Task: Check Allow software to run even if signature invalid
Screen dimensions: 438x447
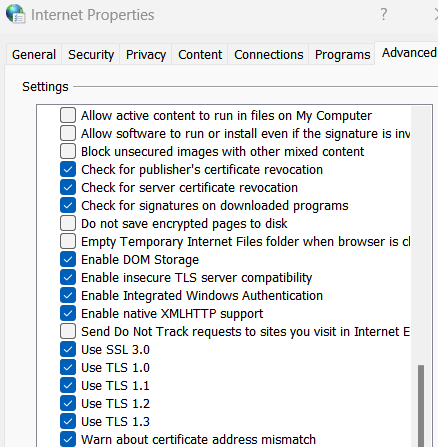Action: [68, 133]
